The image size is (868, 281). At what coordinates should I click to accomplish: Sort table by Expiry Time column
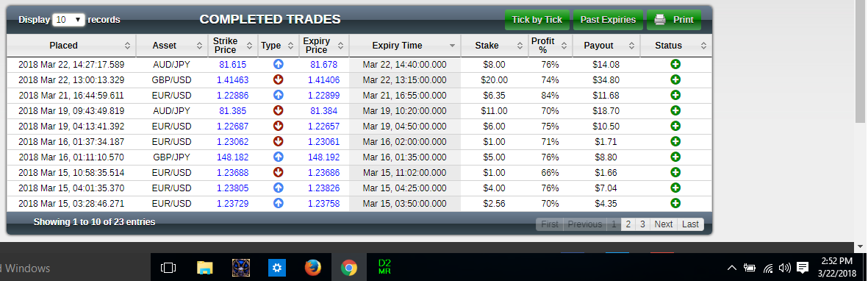point(405,46)
